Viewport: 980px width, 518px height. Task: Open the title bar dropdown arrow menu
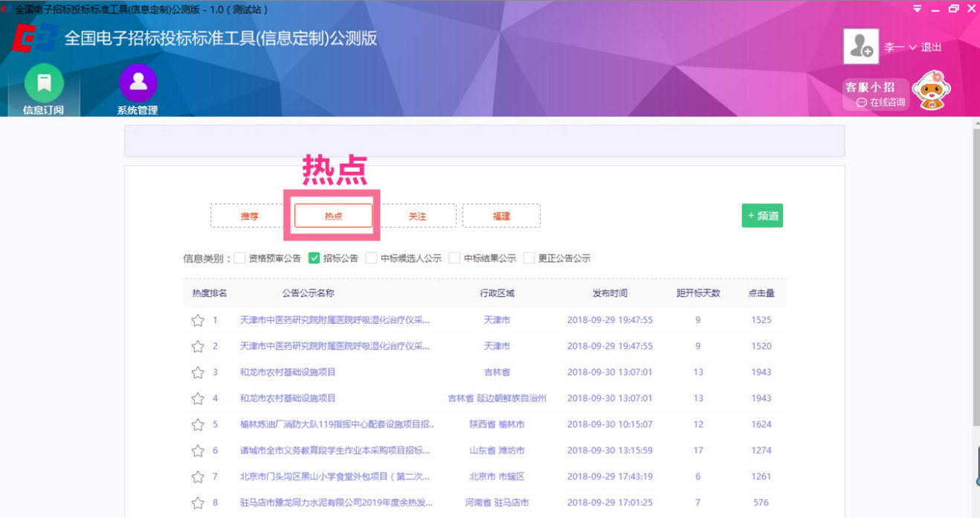pos(917,9)
